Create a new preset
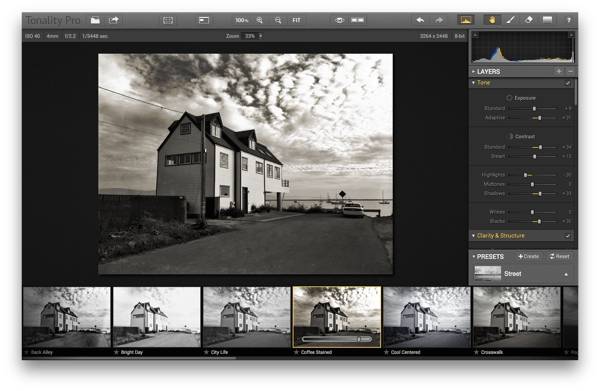The image size is (600, 391). click(x=528, y=256)
